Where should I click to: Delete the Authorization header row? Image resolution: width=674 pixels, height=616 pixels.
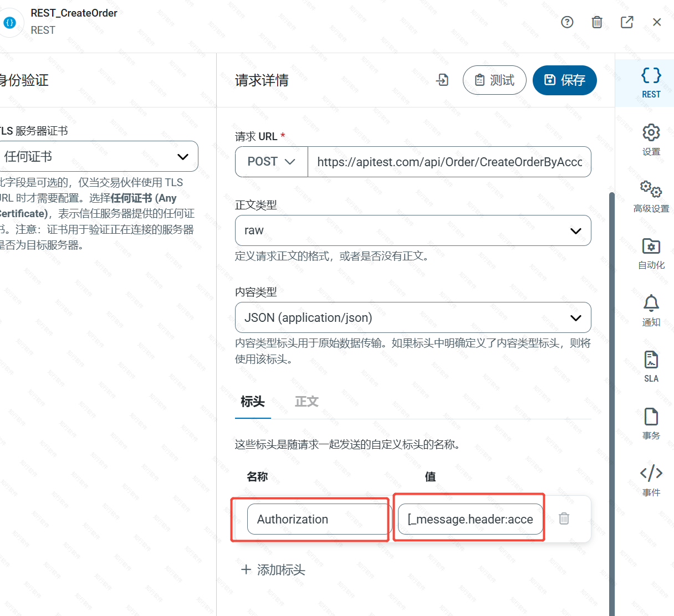point(564,519)
